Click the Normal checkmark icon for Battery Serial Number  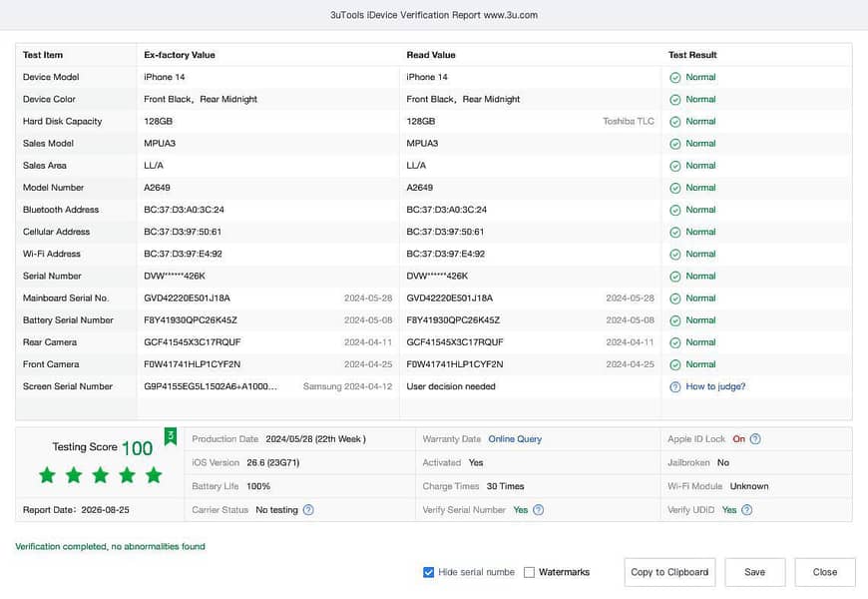[x=674, y=320]
